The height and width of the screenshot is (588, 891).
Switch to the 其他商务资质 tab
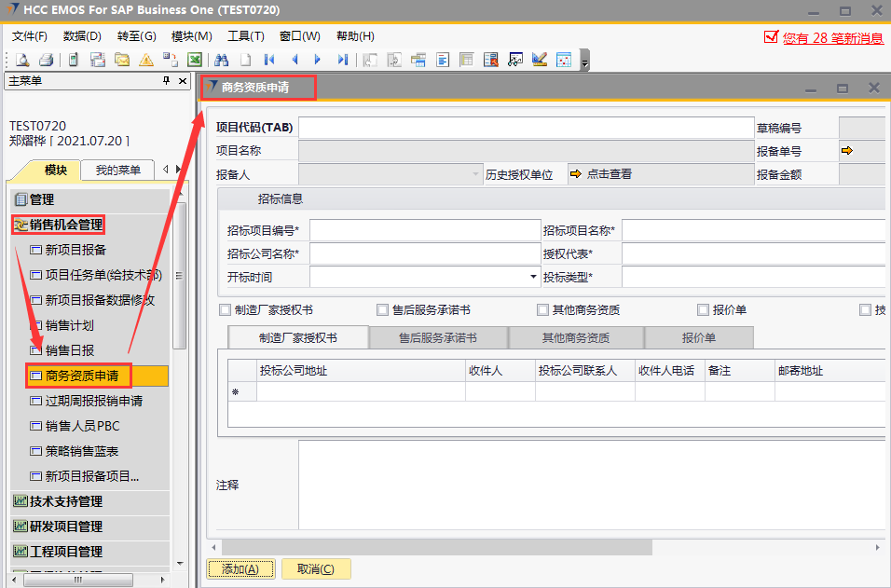tap(575, 337)
